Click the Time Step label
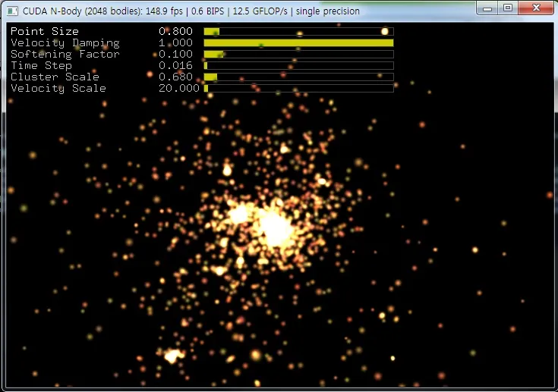 (x=41, y=66)
